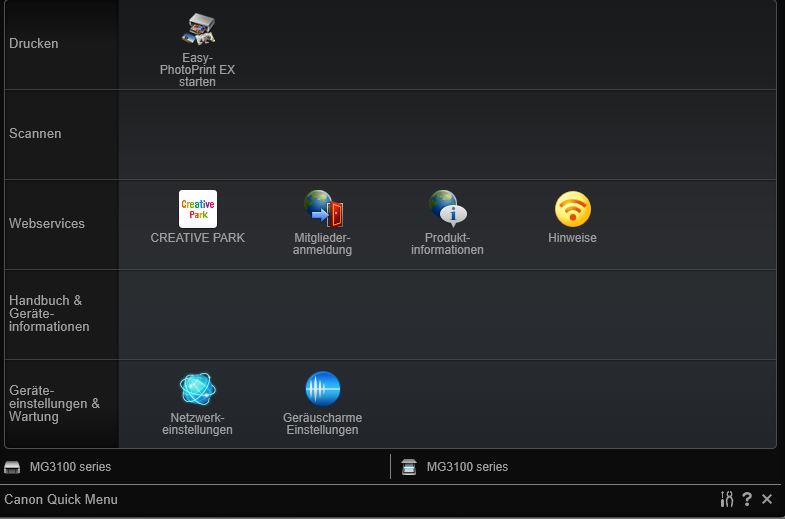Click the 'Hinweise' label text

coord(572,238)
